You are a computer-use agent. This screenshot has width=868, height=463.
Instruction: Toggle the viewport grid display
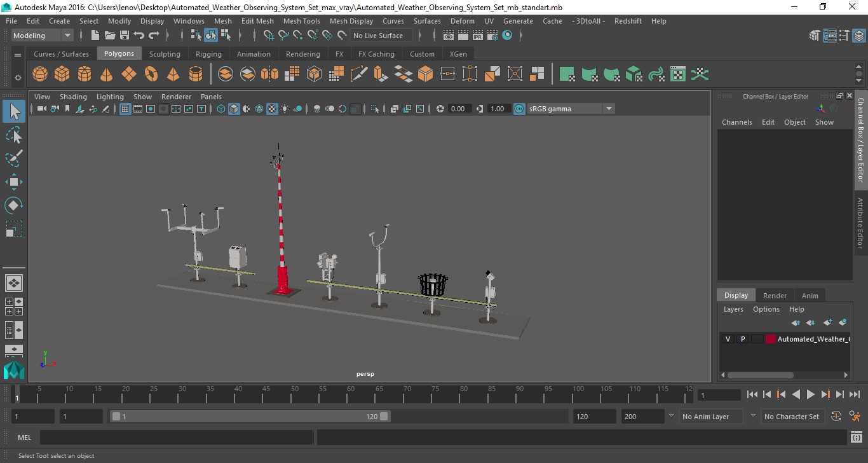click(x=125, y=109)
